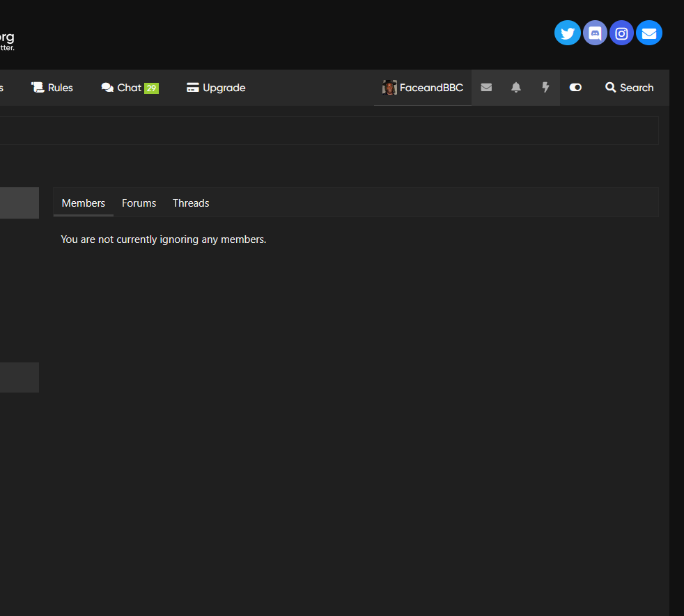Open the Rules page

pyautogui.click(x=52, y=88)
